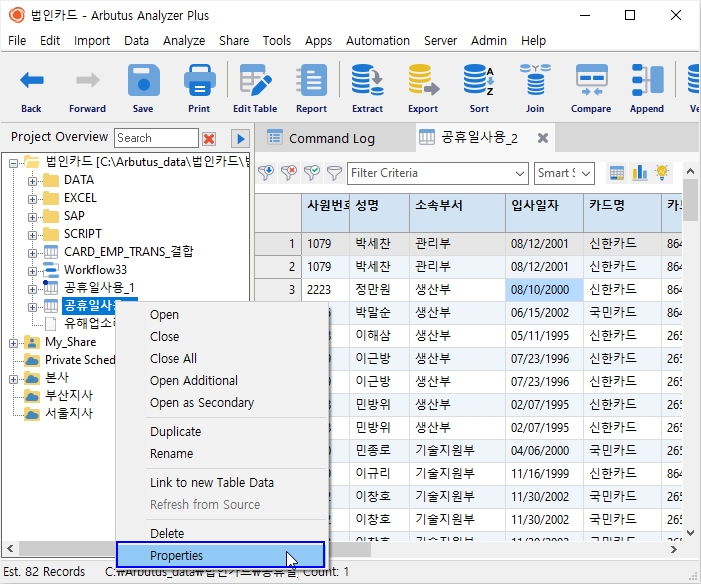Click the table vertical scrollbar down arrow

690,532
